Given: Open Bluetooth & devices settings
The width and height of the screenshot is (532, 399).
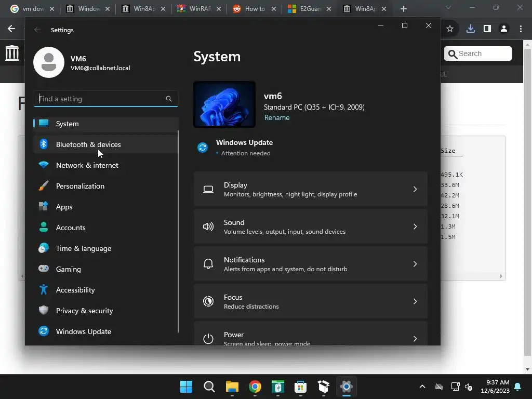Looking at the screenshot, I should (x=105, y=144).
